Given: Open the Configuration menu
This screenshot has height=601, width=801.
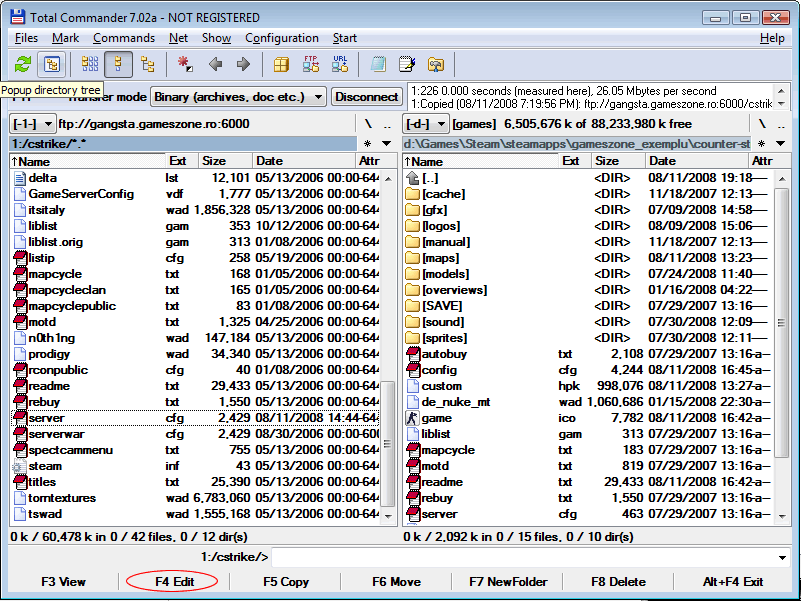Looking at the screenshot, I should (x=282, y=38).
